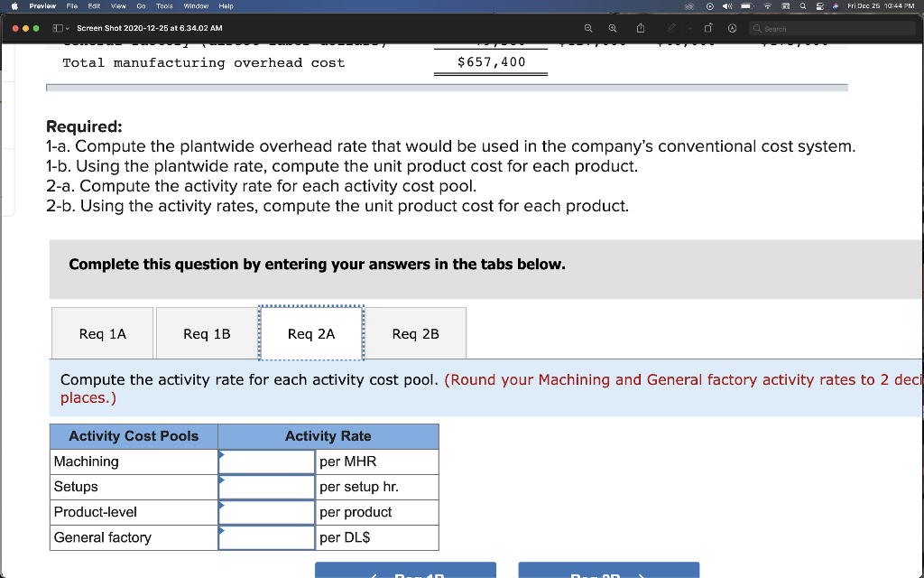Click the Highlight pen tool

tap(671, 28)
